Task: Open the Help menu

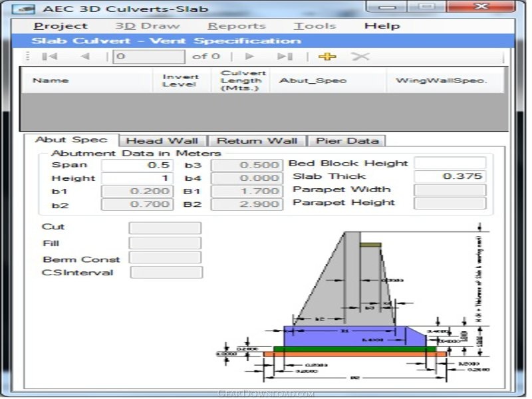Action: [x=382, y=26]
